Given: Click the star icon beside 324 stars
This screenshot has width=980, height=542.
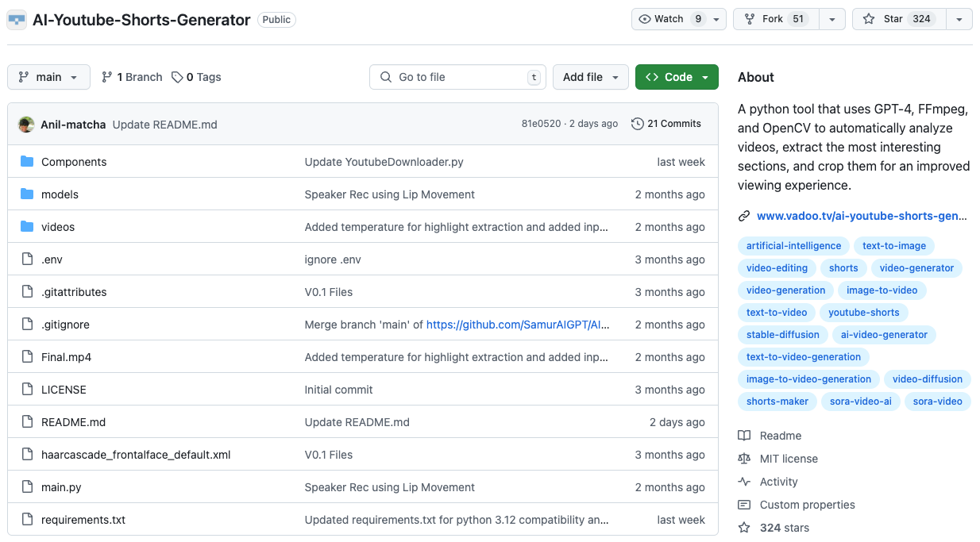Looking at the screenshot, I should pyautogui.click(x=744, y=527).
